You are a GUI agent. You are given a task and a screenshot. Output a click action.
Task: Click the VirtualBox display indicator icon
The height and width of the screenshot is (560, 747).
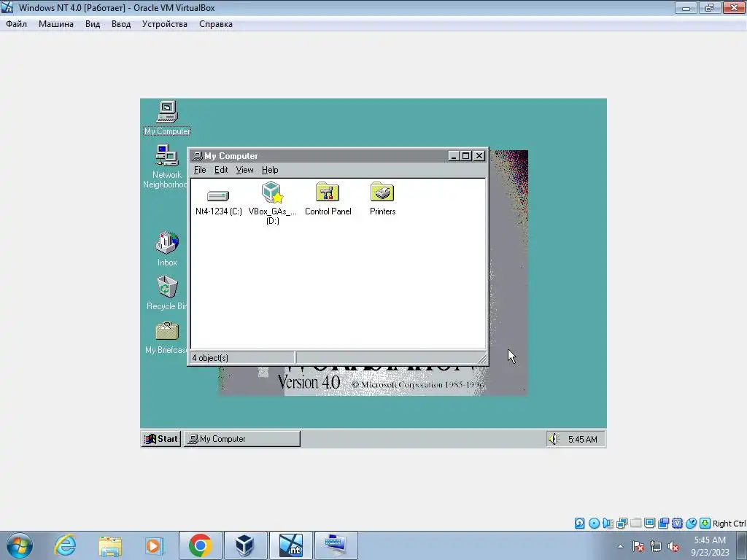tap(649, 524)
